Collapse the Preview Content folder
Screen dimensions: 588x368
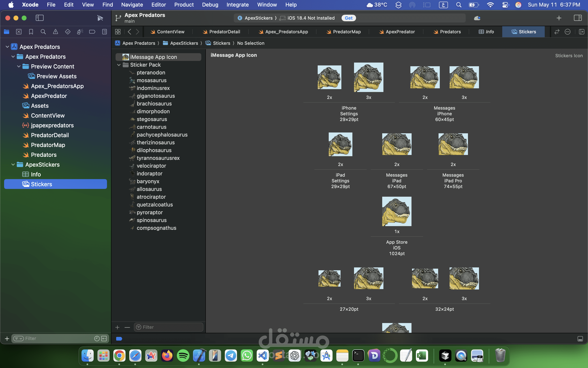19,66
